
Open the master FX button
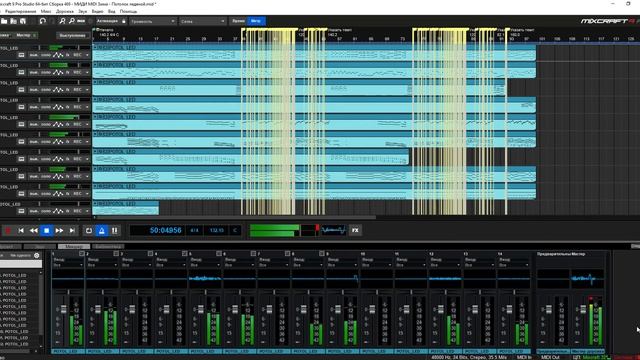click(x=355, y=231)
